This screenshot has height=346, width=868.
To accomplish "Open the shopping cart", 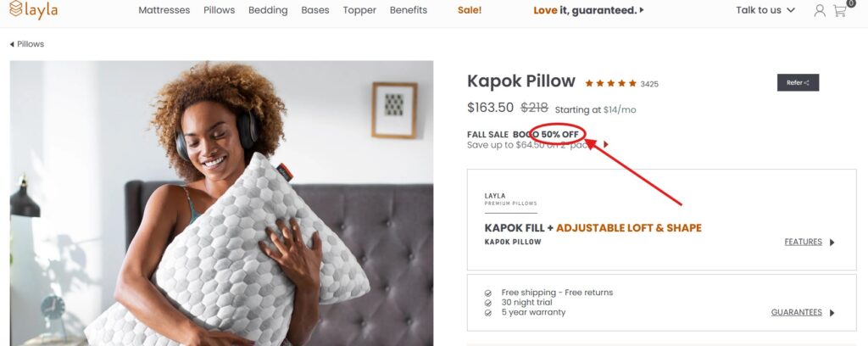I will pos(840,11).
